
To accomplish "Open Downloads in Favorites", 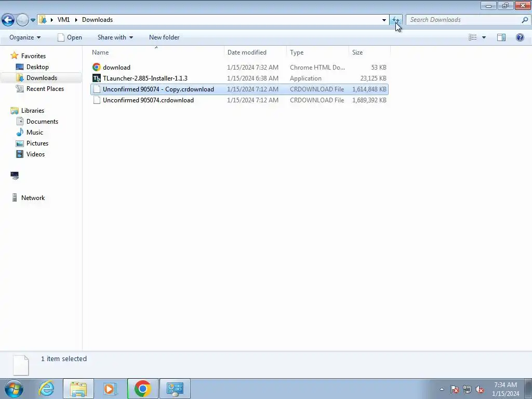I will pyautogui.click(x=42, y=78).
